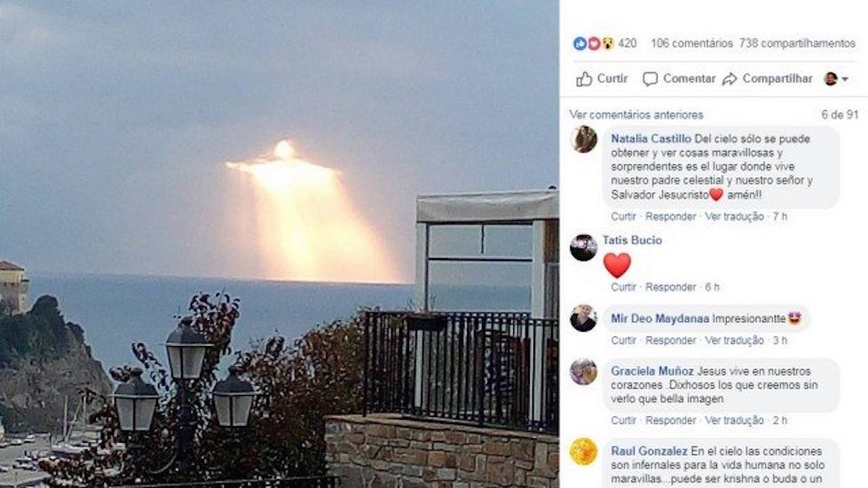Show the 738 compartilhamentos list
The width and height of the screenshot is (868, 488).
coord(797,43)
